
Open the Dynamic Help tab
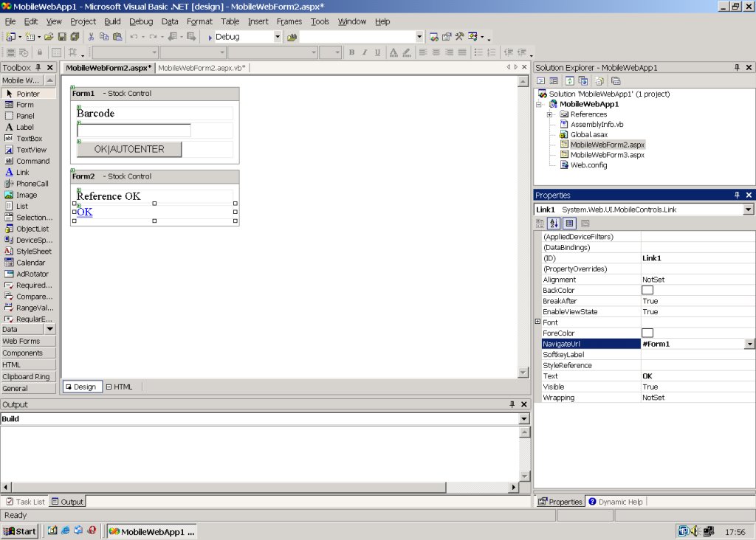615,502
